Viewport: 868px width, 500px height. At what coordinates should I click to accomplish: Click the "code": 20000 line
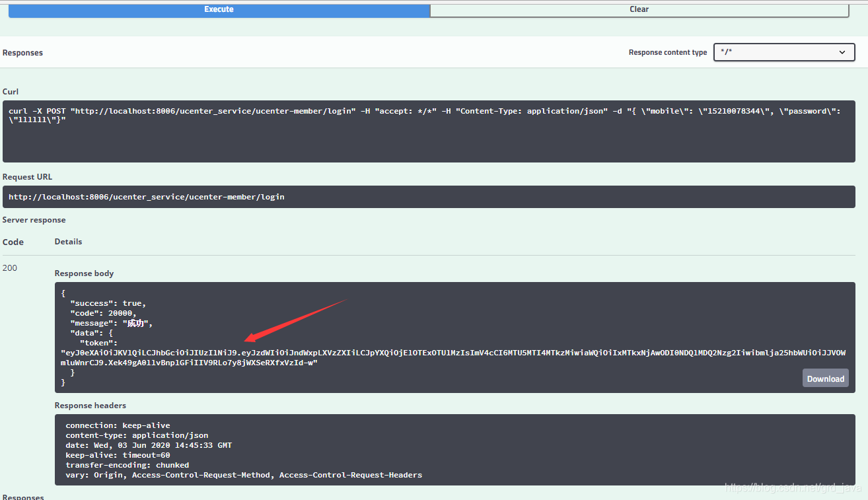(x=104, y=313)
